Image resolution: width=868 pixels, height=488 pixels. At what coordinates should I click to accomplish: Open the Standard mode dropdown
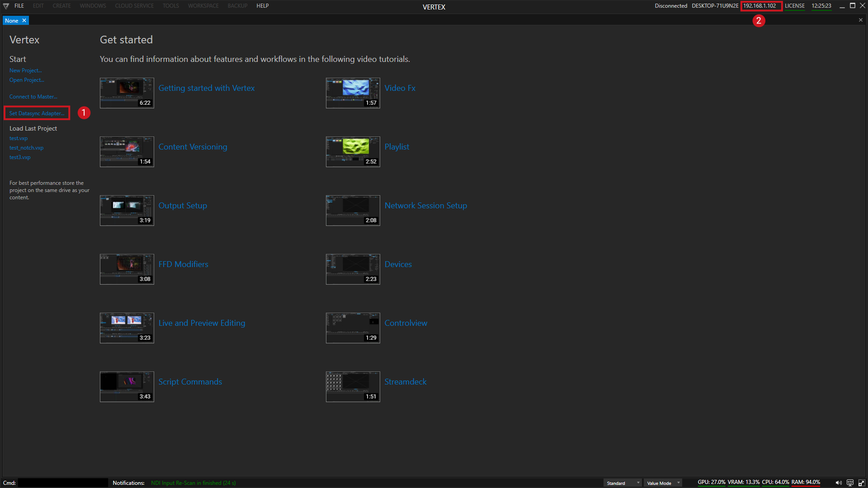[623, 483]
